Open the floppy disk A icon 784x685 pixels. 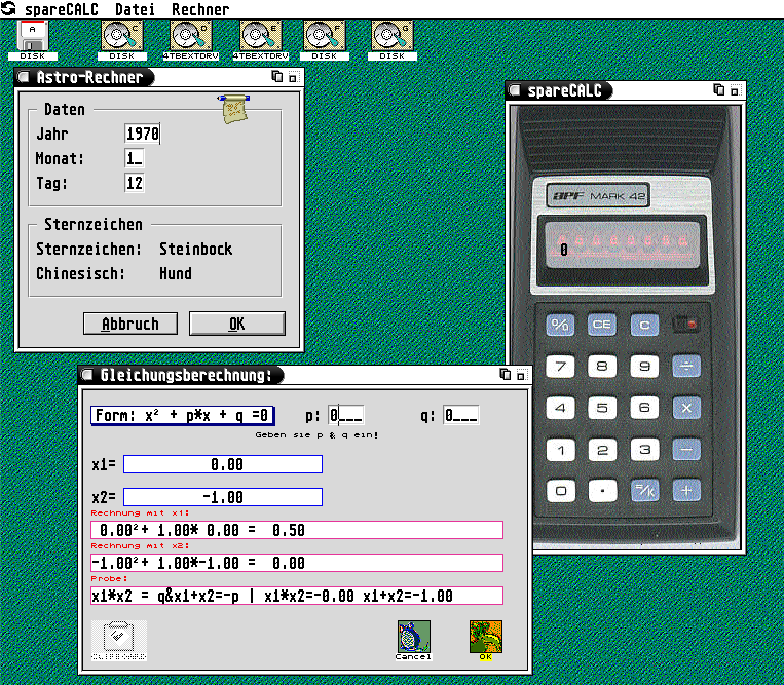click(32, 37)
